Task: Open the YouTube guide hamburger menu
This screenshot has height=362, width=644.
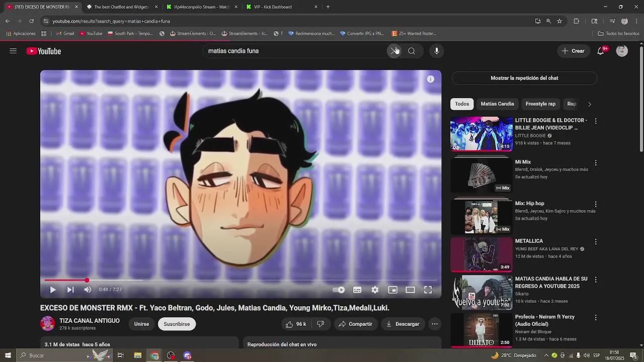Action: pos(13,51)
